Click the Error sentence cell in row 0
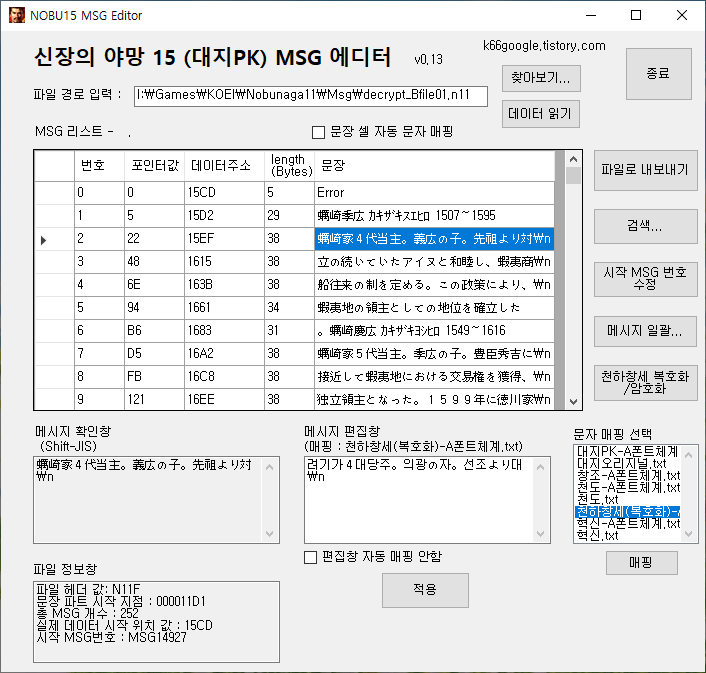 434,193
